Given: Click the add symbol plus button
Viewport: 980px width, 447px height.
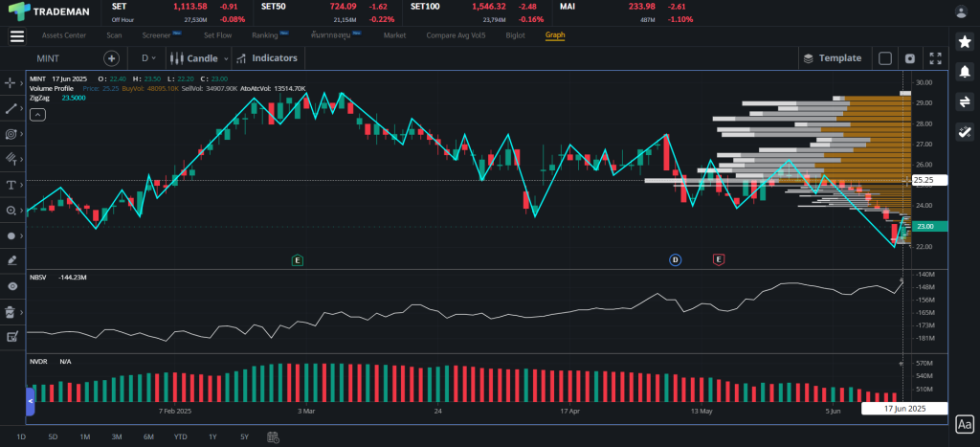Looking at the screenshot, I should click(x=111, y=58).
